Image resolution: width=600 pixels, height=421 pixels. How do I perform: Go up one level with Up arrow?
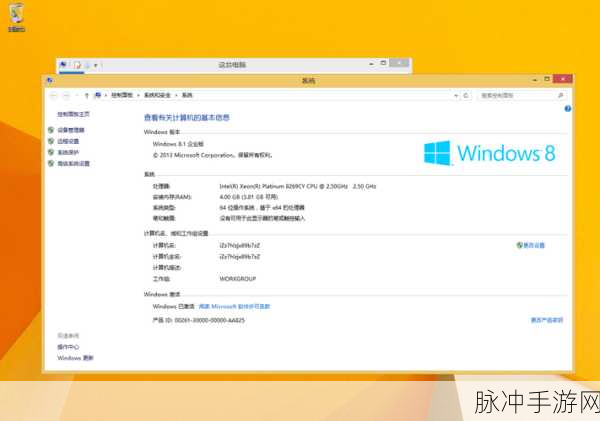(x=87, y=95)
